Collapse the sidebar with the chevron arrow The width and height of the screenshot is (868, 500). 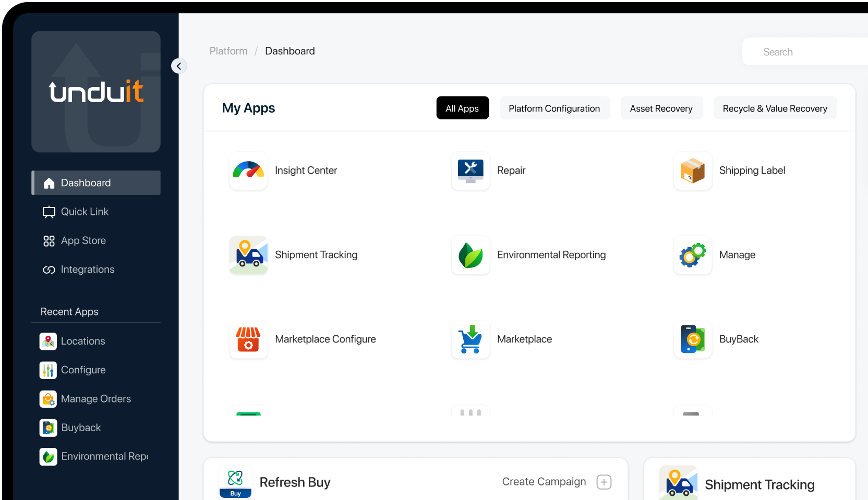179,66
